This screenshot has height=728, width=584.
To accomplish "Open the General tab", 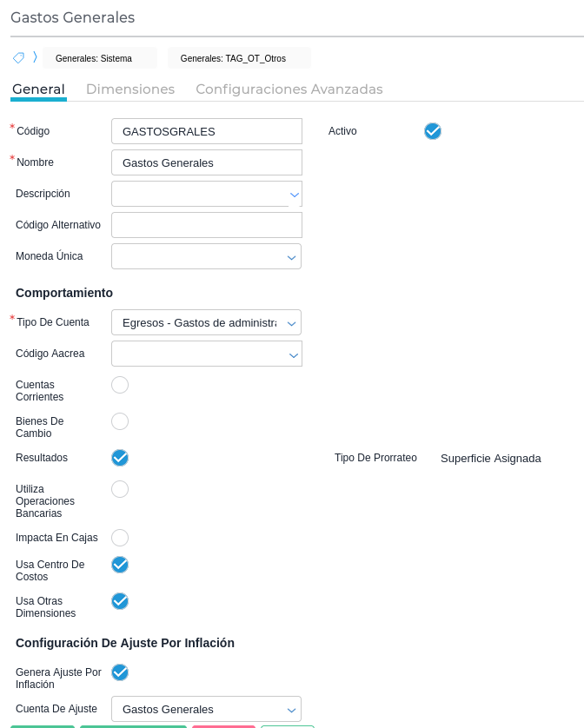I will pos(38,89).
